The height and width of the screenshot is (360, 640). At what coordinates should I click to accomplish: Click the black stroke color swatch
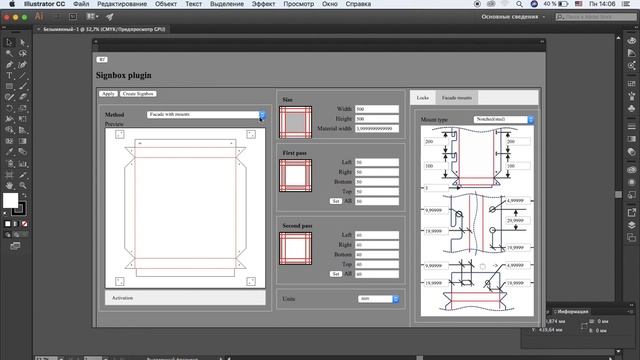tap(20, 210)
